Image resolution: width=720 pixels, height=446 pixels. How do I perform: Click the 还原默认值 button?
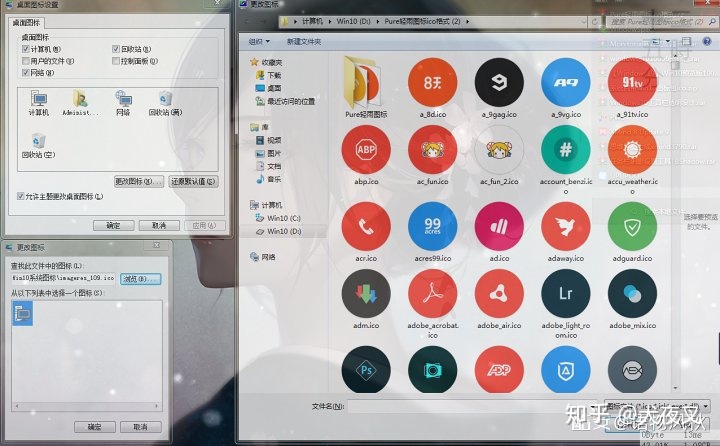[x=193, y=181]
